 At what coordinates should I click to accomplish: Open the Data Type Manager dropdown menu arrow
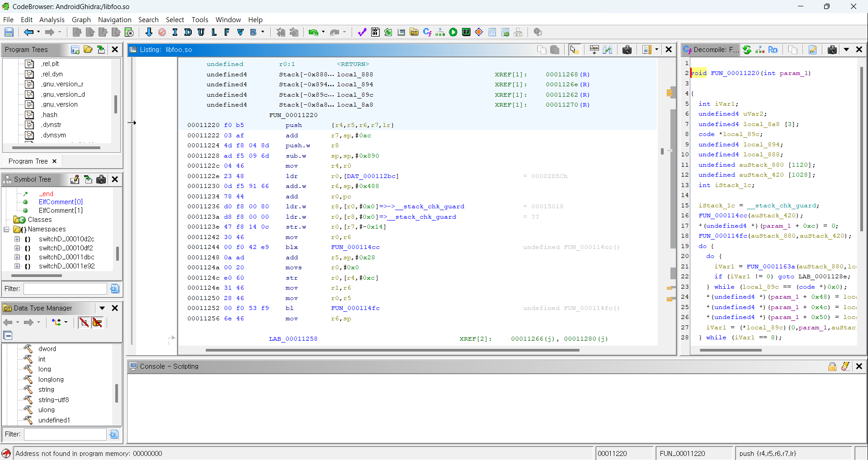pos(102,308)
